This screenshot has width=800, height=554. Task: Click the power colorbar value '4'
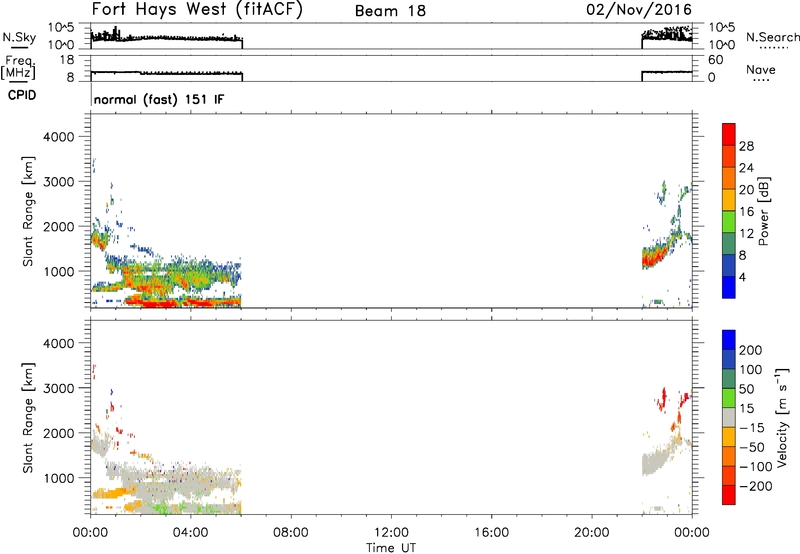(x=742, y=277)
